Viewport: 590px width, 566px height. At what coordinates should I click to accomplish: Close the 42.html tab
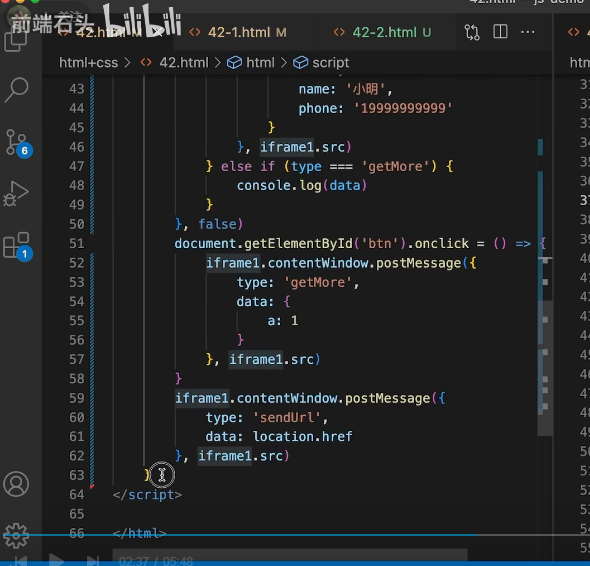[x=158, y=33]
